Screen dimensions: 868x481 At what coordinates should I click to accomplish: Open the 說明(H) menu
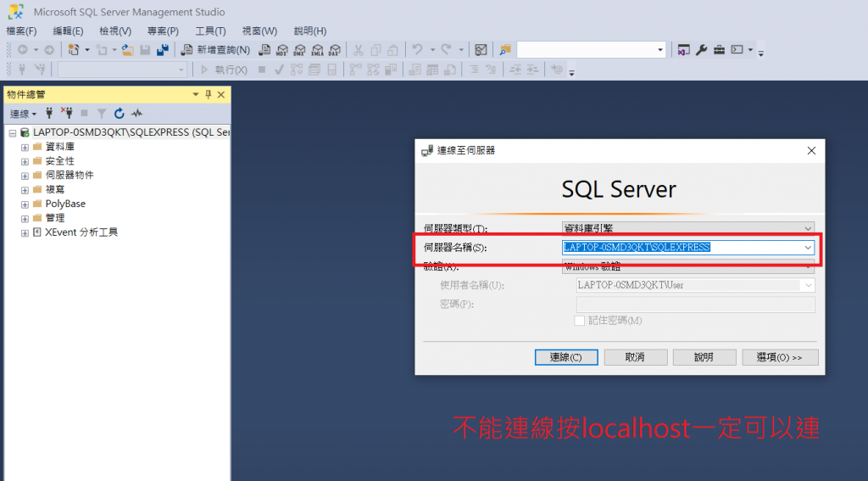pos(310,31)
